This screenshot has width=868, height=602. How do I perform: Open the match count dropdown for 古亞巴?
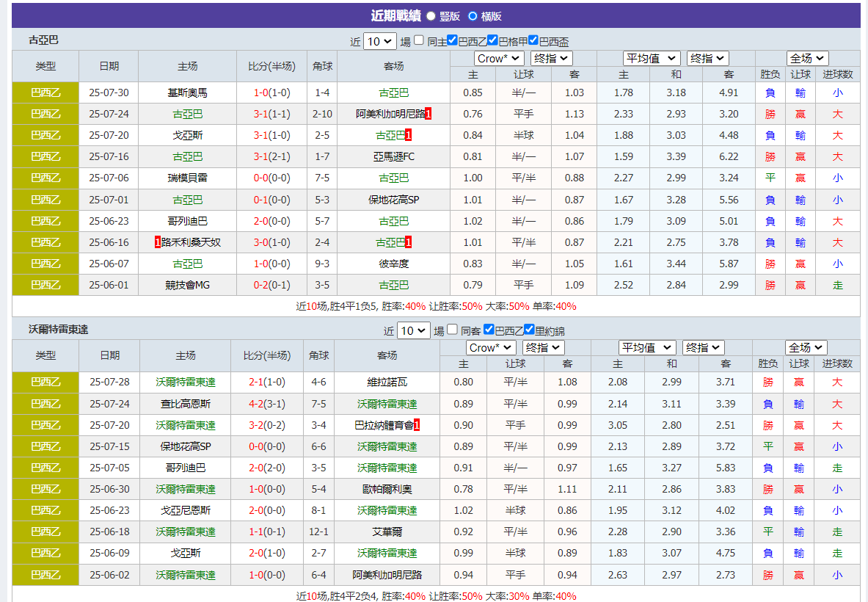(x=379, y=40)
